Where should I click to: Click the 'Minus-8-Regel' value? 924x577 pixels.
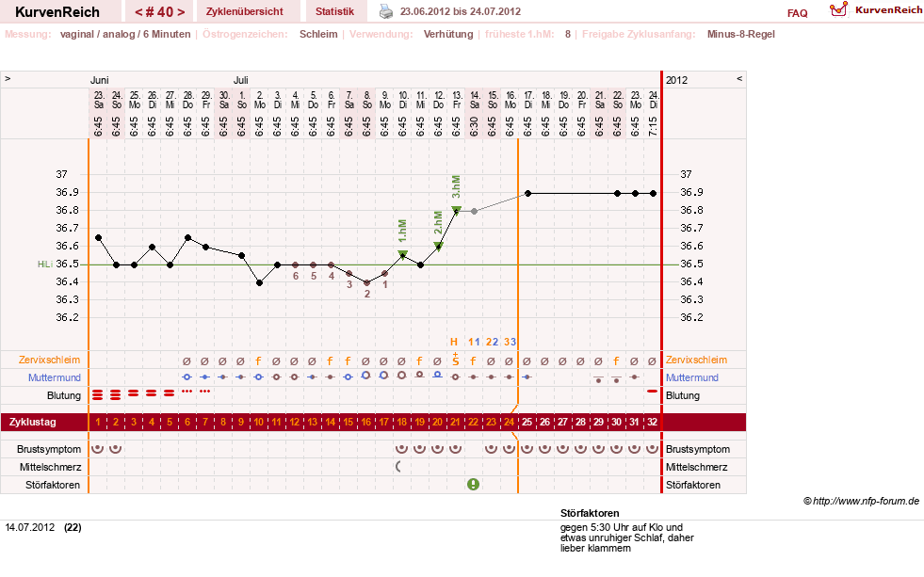pyautogui.click(x=740, y=34)
